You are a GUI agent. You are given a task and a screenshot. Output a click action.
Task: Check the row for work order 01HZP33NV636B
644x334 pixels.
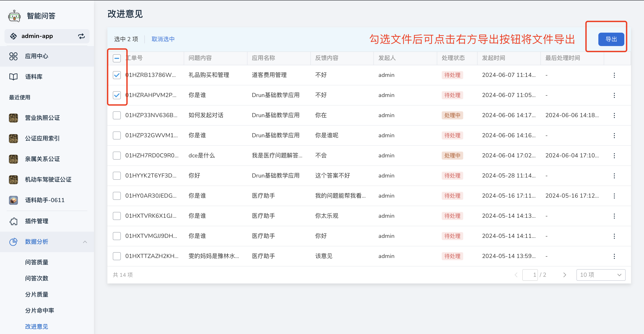(117, 115)
